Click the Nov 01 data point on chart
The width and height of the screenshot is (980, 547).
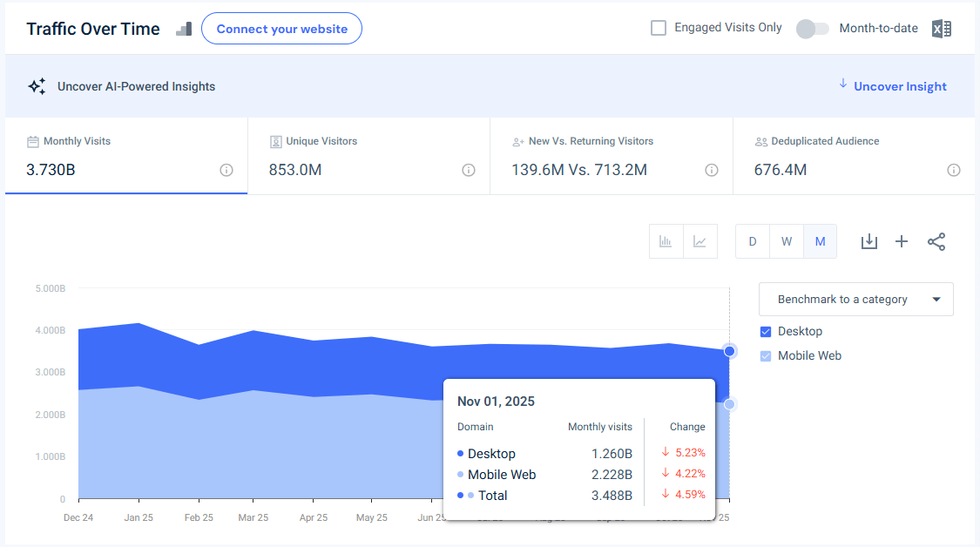[729, 350]
